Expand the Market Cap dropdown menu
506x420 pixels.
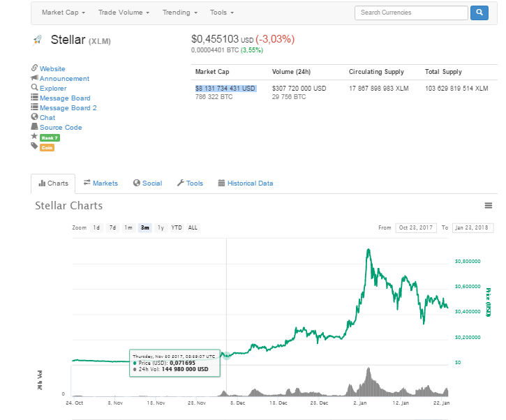point(64,13)
